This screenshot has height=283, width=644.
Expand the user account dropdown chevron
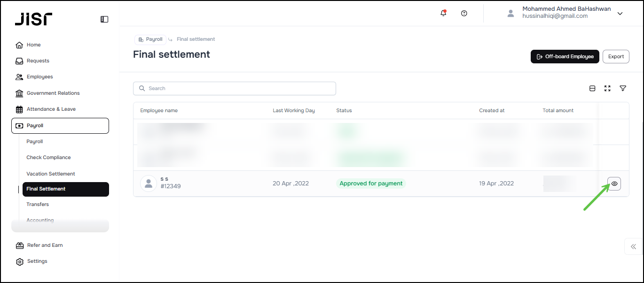[620, 14]
